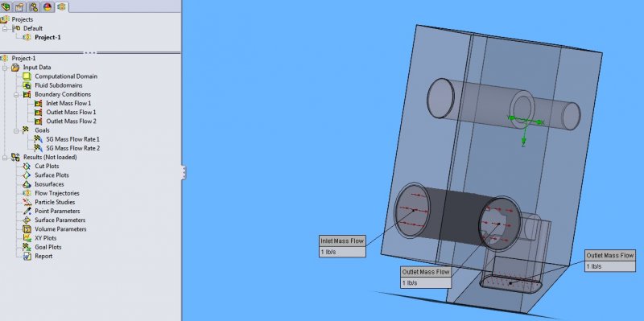Switch to the Flow Simulation analysis tab
The width and height of the screenshot is (644, 321).
coord(62,6)
